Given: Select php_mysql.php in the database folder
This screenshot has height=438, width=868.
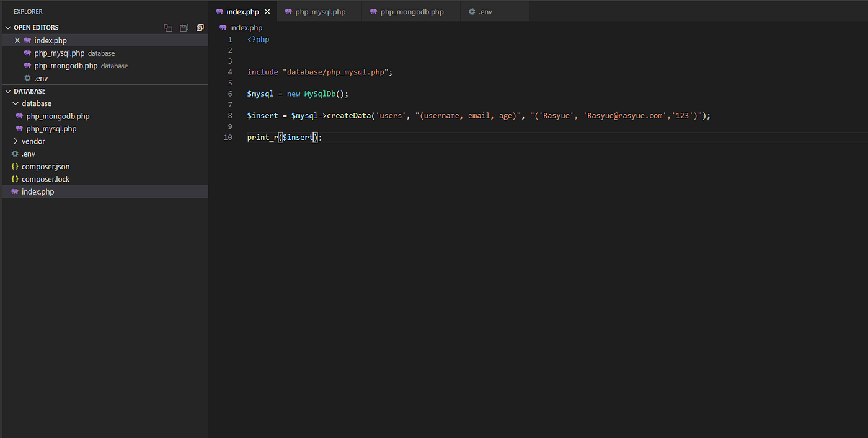Looking at the screenshot, I should tap(105, 129).
